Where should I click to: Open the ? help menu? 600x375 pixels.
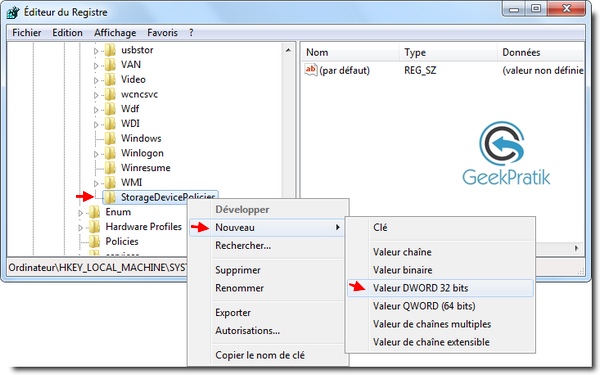click(x=191, y=33)
